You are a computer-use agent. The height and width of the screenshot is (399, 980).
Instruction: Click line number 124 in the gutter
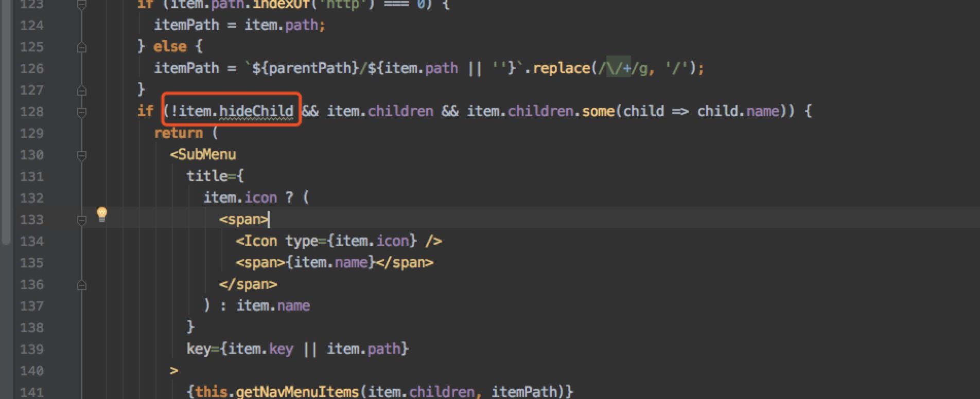coord(32,25)
